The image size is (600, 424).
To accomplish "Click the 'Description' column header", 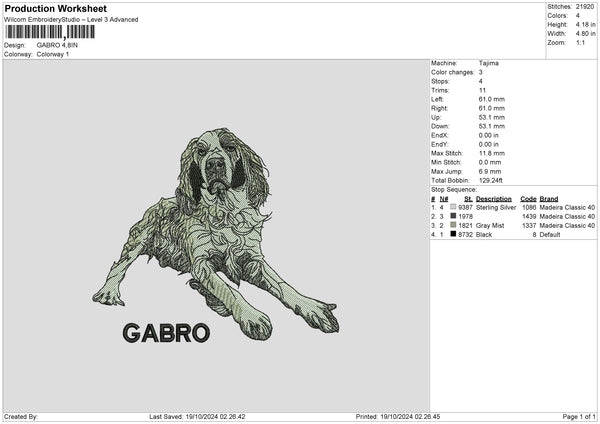I will pyautogui.click(x=494, y=199).
